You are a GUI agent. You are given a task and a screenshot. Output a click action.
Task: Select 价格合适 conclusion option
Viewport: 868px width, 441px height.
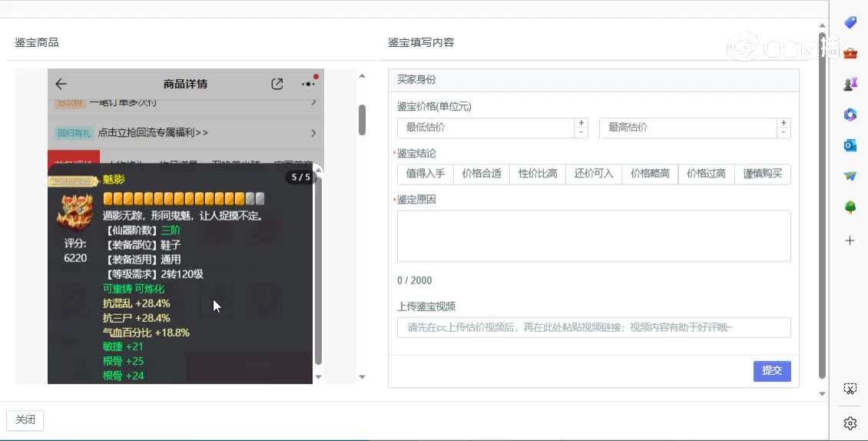pyautogui.click(x=482, y=174)
